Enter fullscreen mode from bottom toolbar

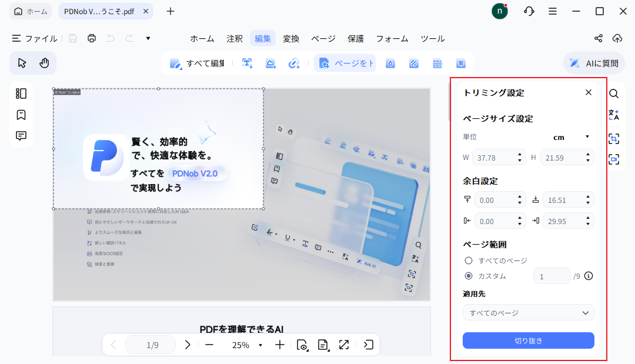(x=343, y=345)
